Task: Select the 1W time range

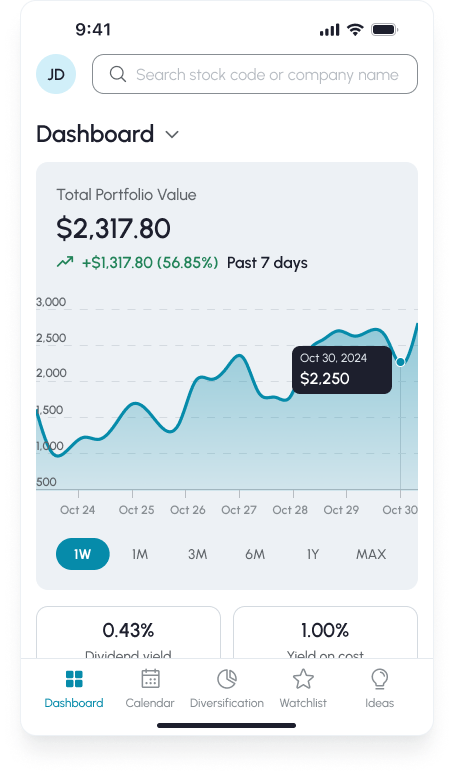Action: pos(83,554)
